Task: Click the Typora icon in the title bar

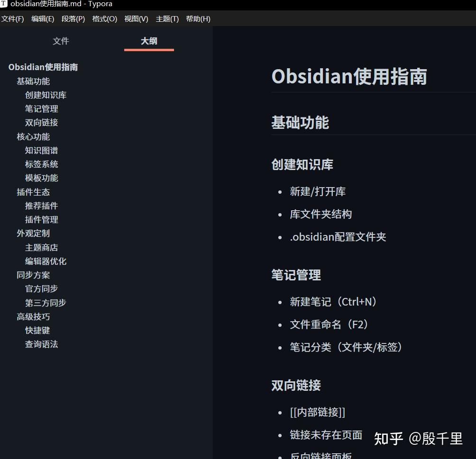Action: point(5,4)
